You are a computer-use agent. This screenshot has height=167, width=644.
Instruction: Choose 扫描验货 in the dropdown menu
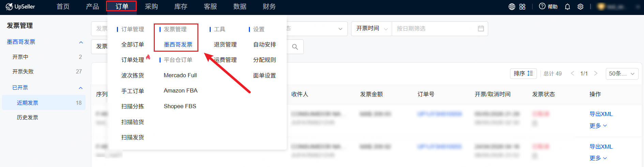pos(133,122)
